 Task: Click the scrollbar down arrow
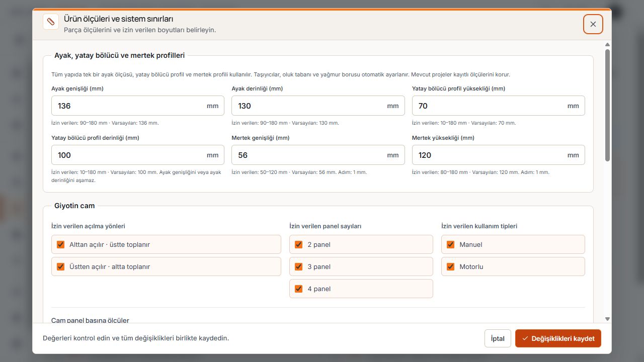pyautogui.click(x=607, y=319)
